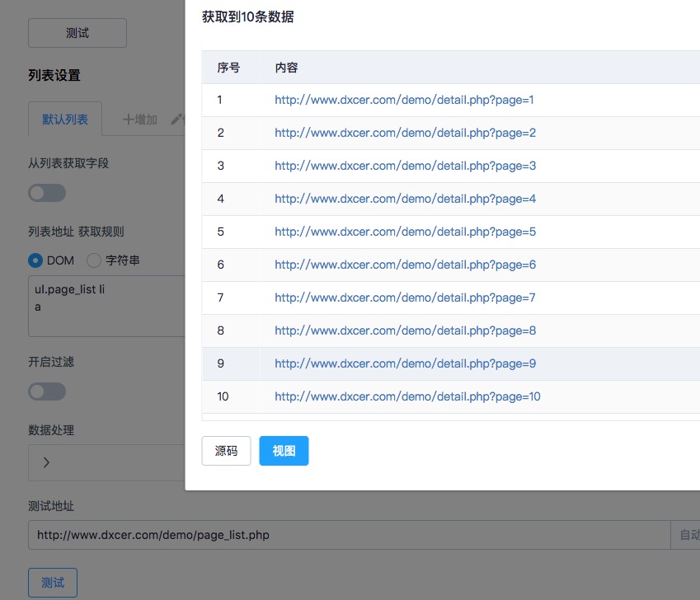This screenshot has height=600, width=700.
Task: Click the top 测试 button behind the dialog
Action: click(x=78, y=33)
